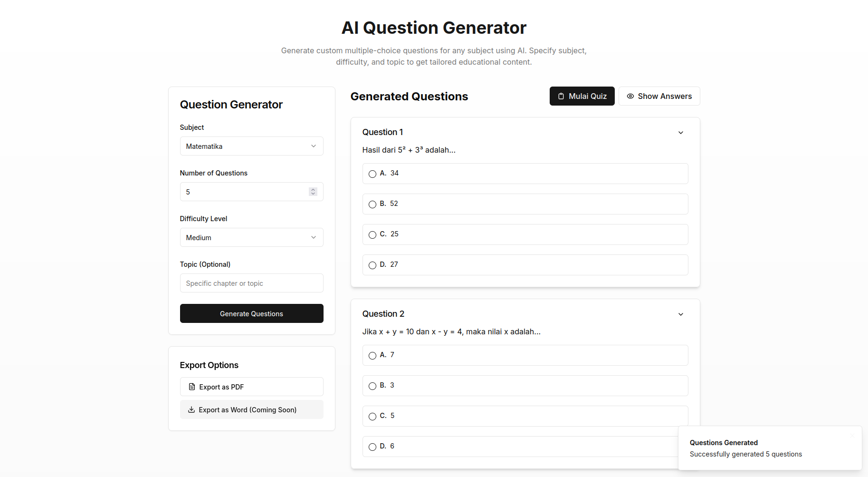Click the Topic (Optional) label

click(x=205, y=264)
